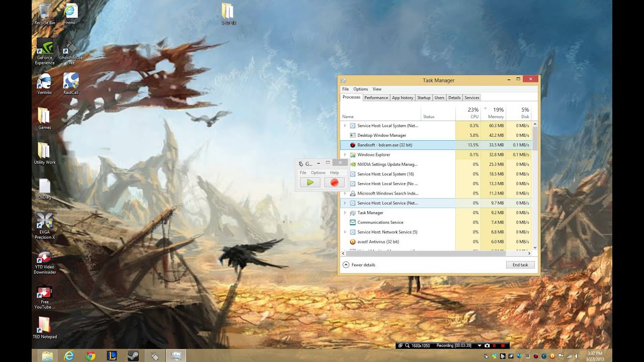
Task: Select the Desktop Window Manager process
Action: tap(436, 135)
